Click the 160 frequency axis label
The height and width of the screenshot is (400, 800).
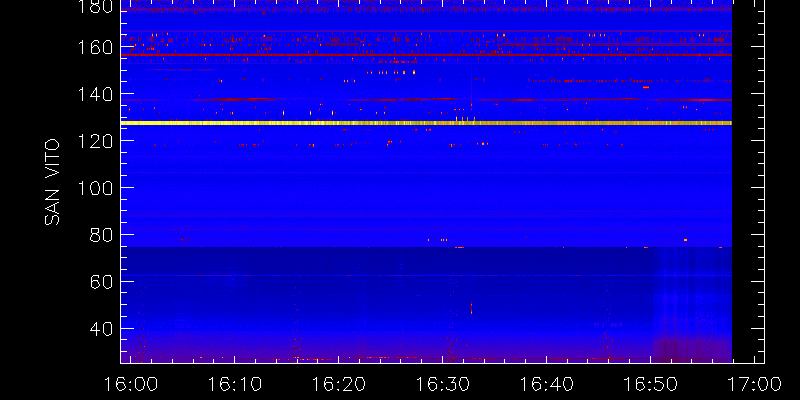tap(95, 47)
